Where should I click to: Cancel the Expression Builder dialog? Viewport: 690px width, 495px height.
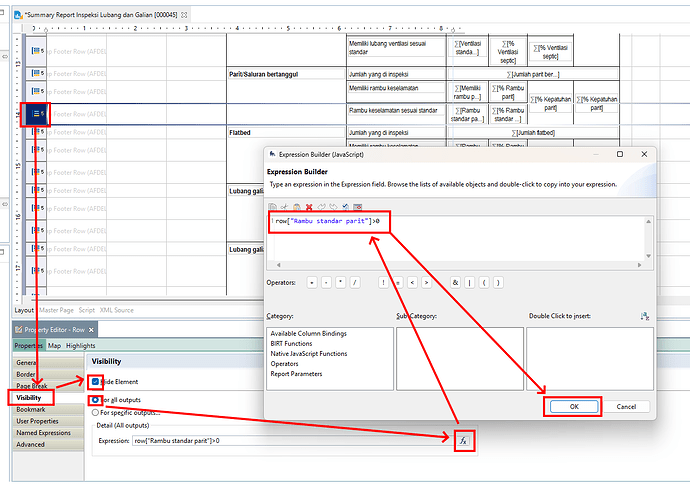point(626,407)
